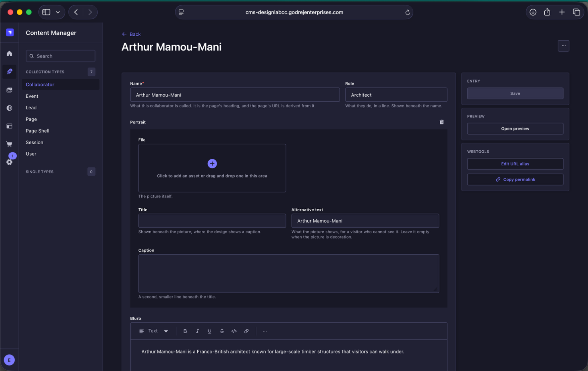Click the Alternative text input field
588x371 pixels.
(365, 221)
